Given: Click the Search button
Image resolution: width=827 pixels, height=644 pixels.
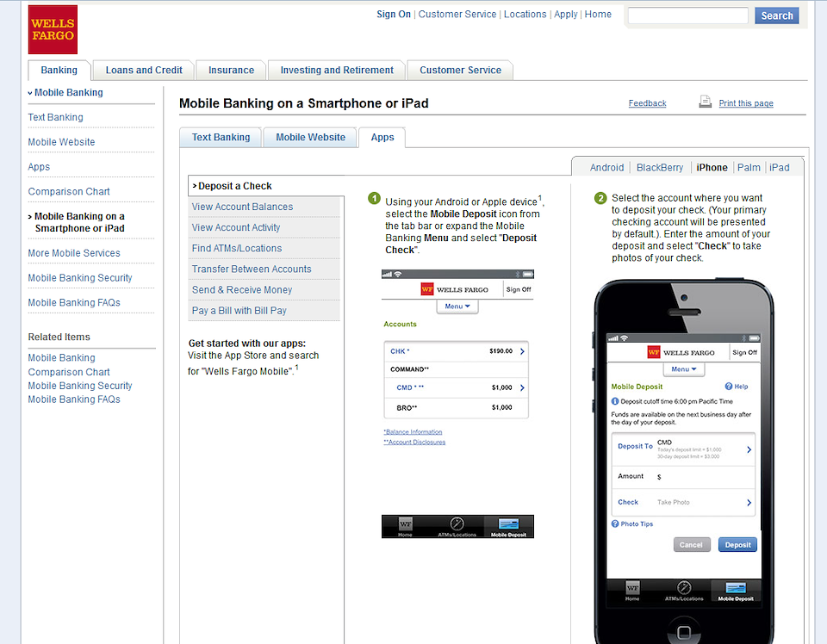Looking at the screenshot, I should click(777, 15).
